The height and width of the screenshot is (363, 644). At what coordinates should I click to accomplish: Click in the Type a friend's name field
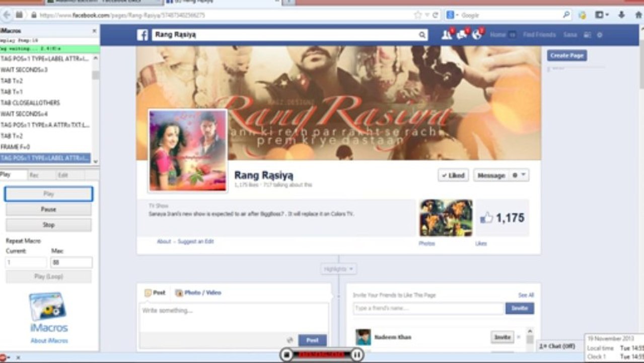pyautogui.click(x=428, y=308)
